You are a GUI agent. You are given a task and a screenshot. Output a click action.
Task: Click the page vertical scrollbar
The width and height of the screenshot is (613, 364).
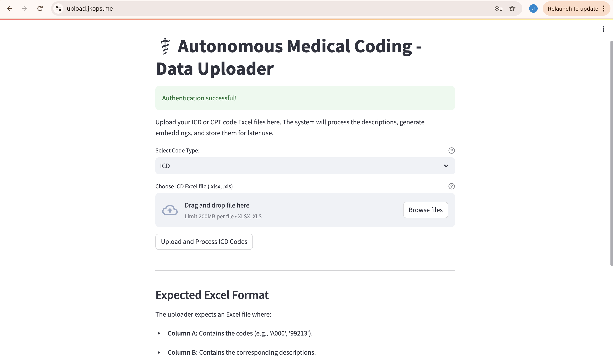(611, 153)
